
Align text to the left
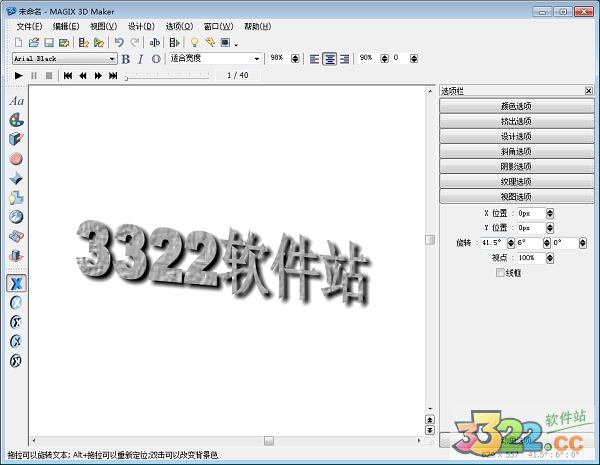(x=315, y=59)
